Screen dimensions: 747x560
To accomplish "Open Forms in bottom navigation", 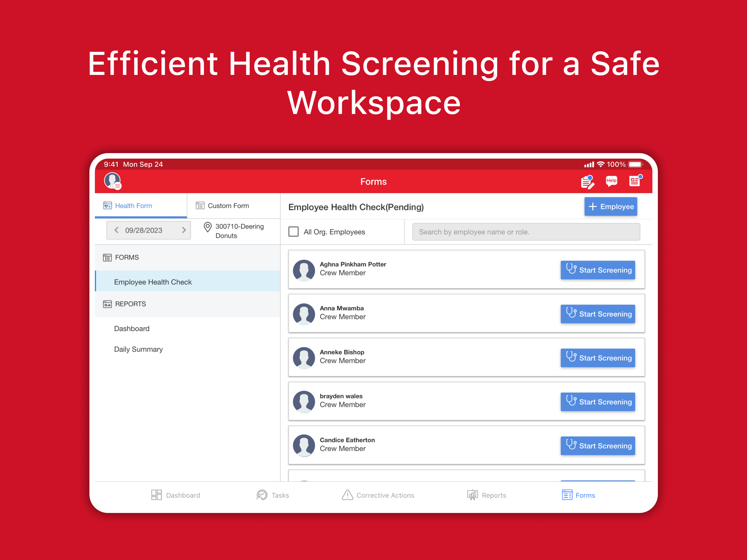I will click(579, 495).
